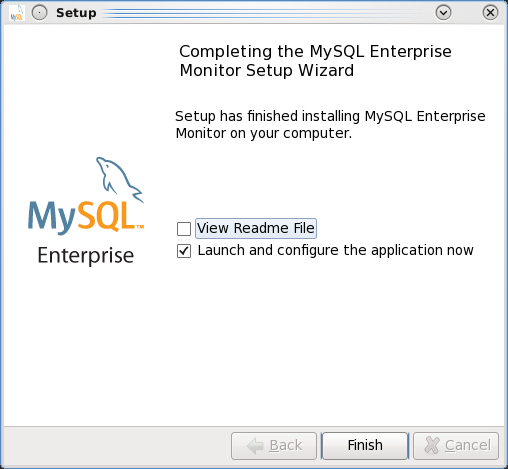
Task: Click the Setup has finished installing message
Action: coord(330,125)
